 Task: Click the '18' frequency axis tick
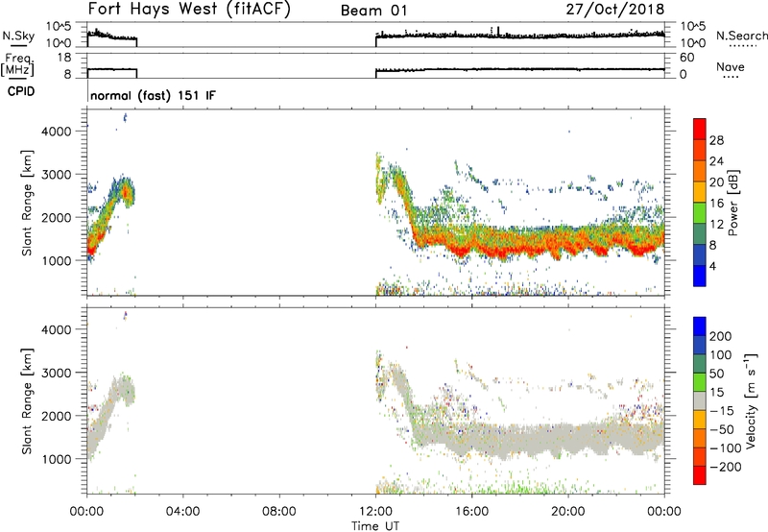63,58
